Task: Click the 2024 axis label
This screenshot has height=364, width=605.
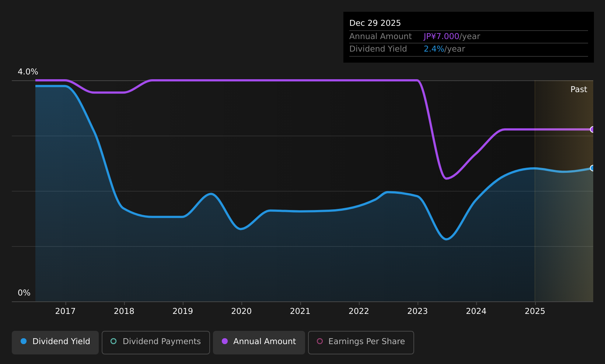Action: [x=476, y=311]
